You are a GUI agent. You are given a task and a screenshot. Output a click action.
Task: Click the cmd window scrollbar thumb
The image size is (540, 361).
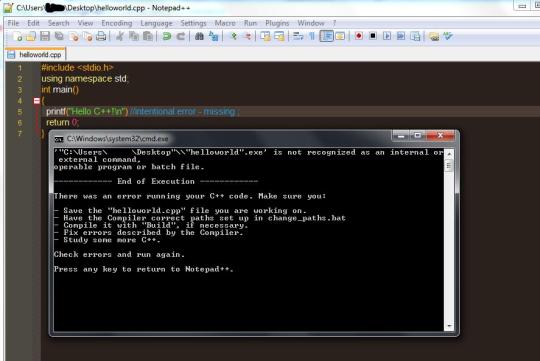pos(449,166)
